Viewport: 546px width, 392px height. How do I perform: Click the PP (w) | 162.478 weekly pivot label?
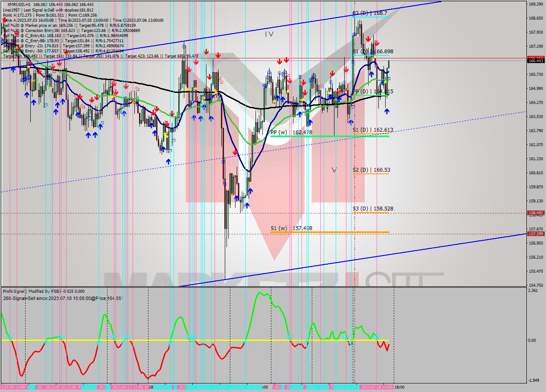click(291, 133)
